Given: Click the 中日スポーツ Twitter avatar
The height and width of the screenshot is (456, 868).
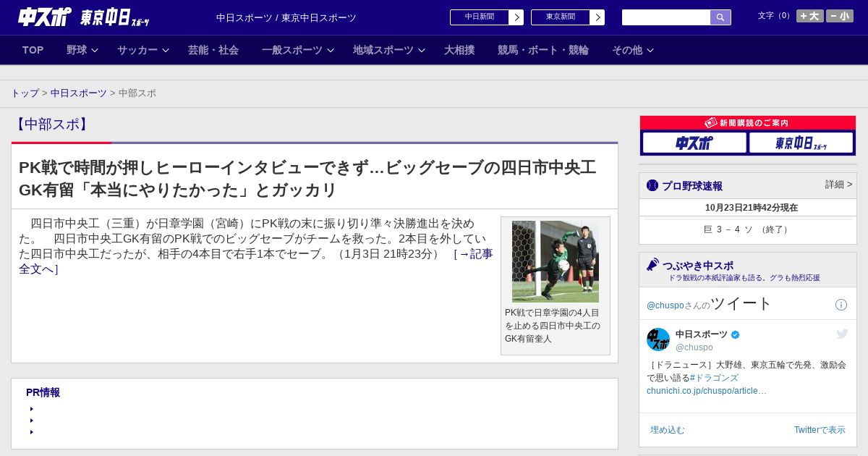Looking at the screenshot, I should tap(658, 339).
